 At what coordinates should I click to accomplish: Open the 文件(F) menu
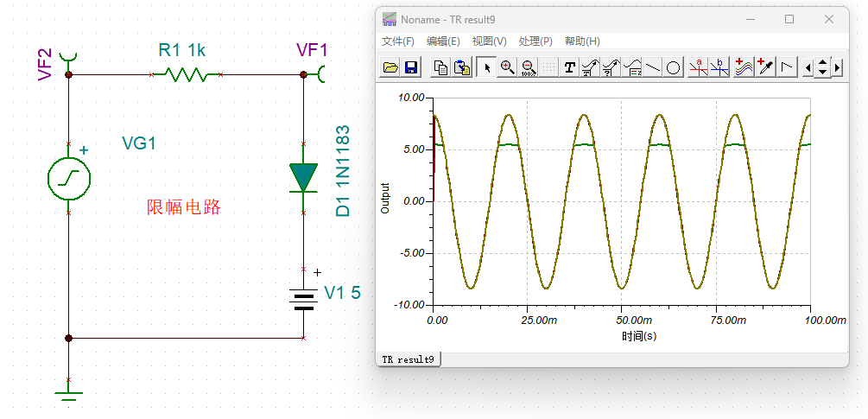[398, 41]
